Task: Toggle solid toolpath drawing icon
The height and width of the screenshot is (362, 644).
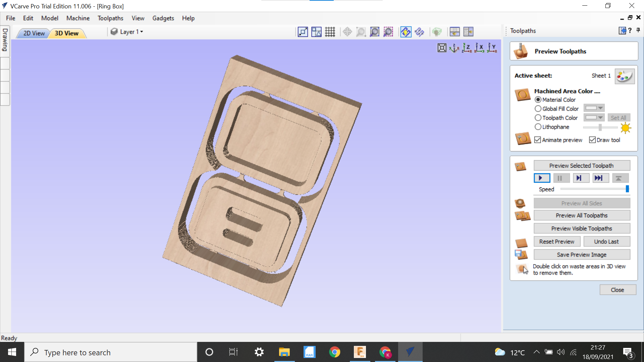Action: [x=419, y=32]
